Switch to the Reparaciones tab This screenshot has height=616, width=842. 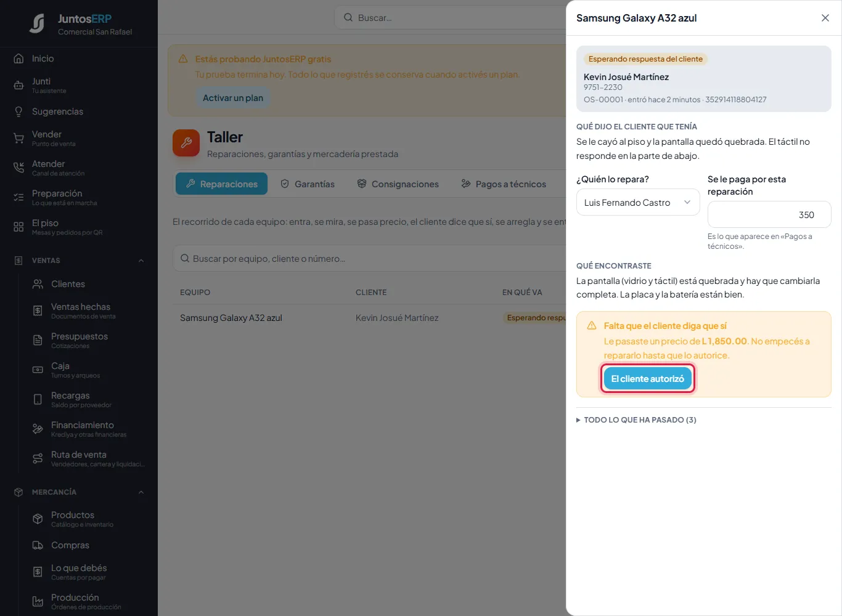pos(221,184)
